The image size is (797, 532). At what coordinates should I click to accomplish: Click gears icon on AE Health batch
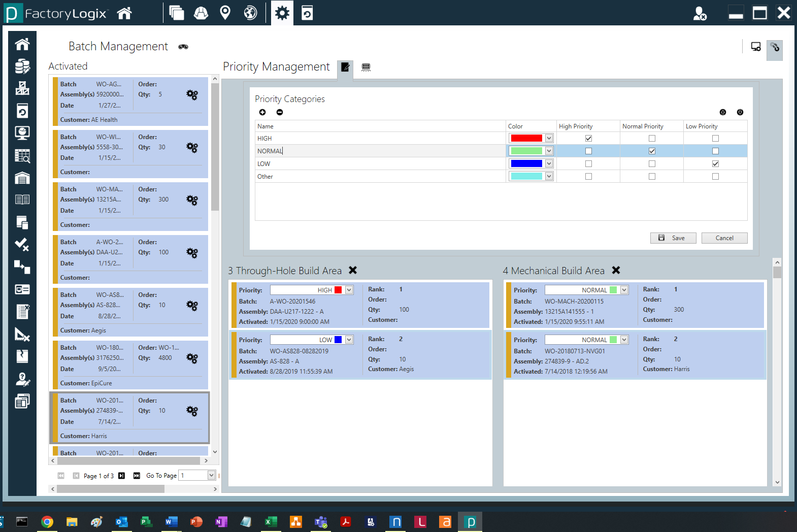tap(192, 95)
